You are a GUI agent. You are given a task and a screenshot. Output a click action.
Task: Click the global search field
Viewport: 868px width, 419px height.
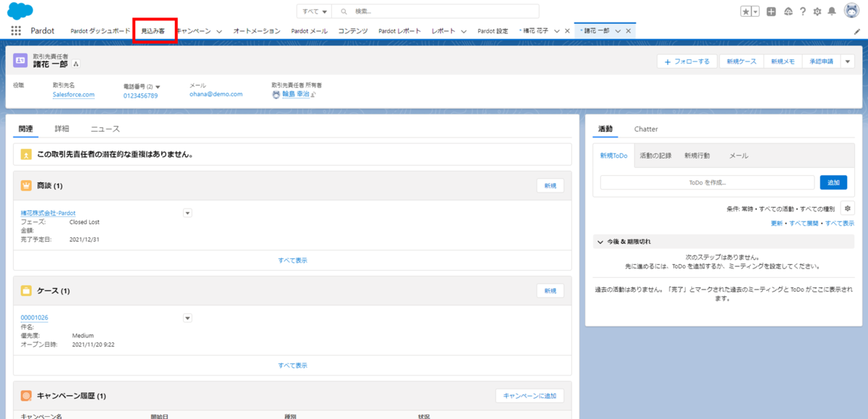point(436,12)
